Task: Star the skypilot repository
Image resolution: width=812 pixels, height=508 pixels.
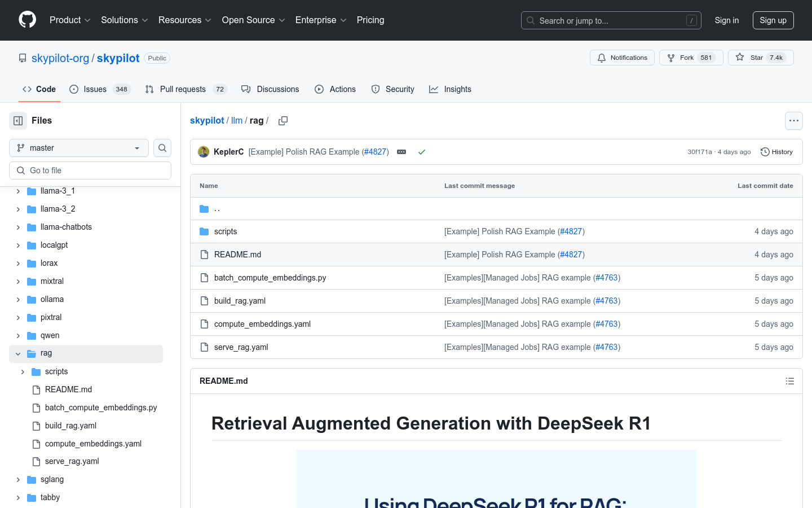Action: 760,58
